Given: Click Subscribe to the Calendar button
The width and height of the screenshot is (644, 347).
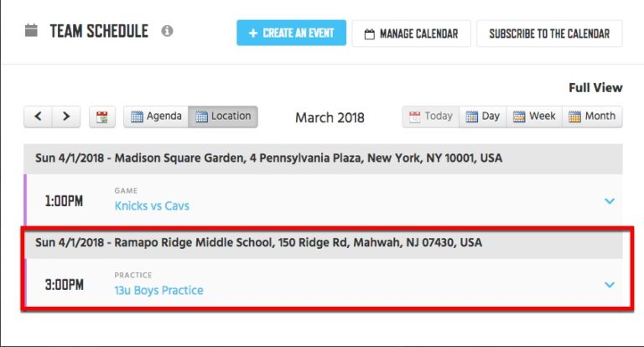Looking at the screenshot, I should [x=549, y=34].
